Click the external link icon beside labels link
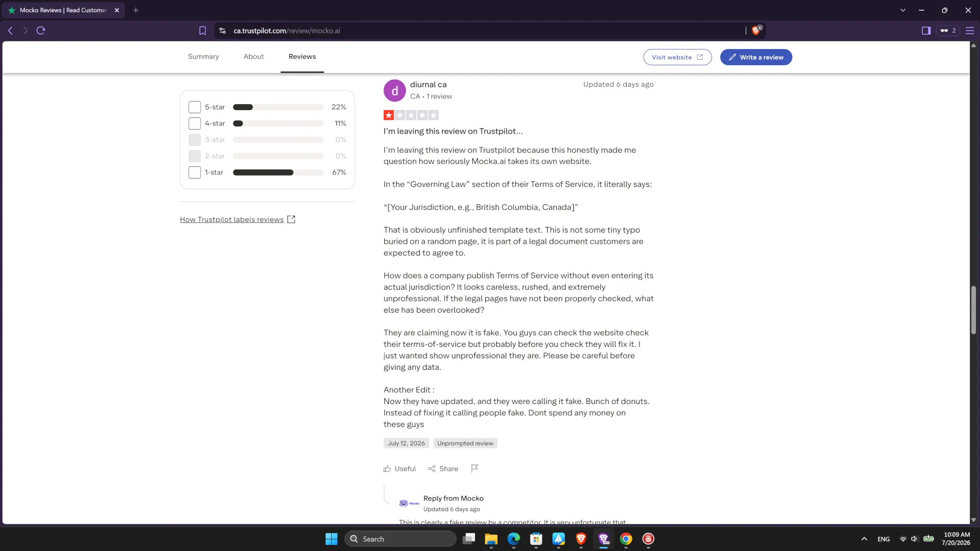This screenshot has height=551, width=980. 291,219
